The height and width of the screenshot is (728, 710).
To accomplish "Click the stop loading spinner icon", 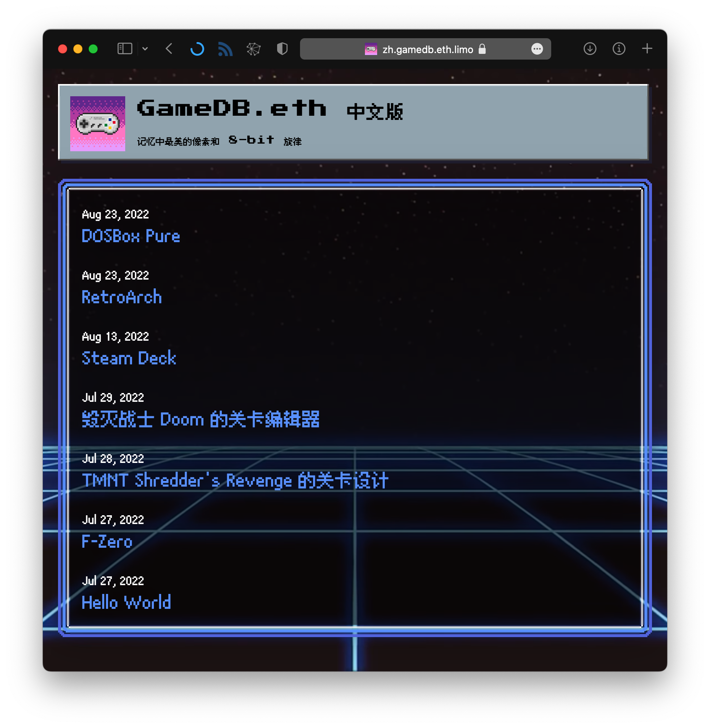I will pyautogui.click(x=197, y=49).
